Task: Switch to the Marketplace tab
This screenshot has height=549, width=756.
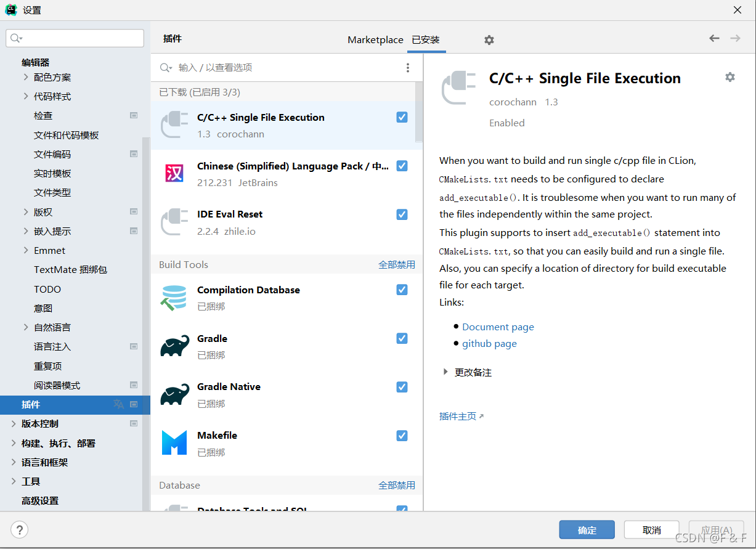Action: pos(375,40)
